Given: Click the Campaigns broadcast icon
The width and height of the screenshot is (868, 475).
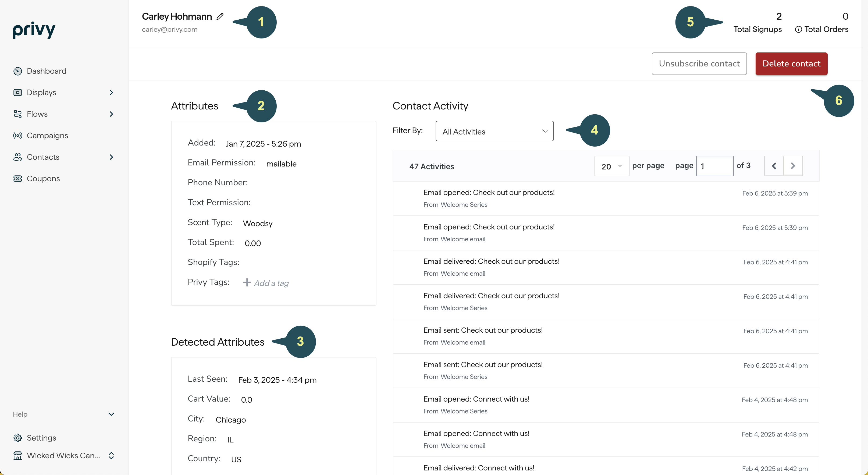Looking at the screenshot, I should (x=17, y=136).
